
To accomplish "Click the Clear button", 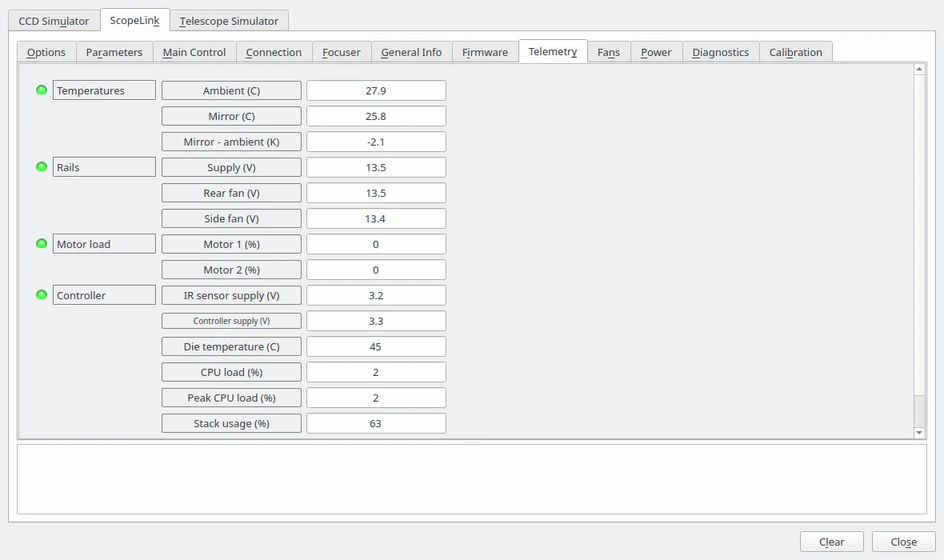I will (x=831, y=542).
